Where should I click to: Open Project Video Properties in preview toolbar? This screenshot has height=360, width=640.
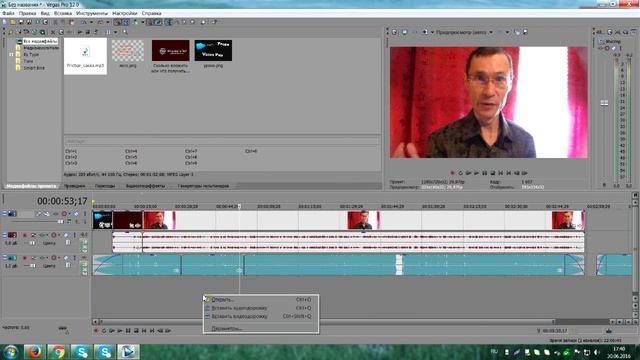(x=395, y=32)
